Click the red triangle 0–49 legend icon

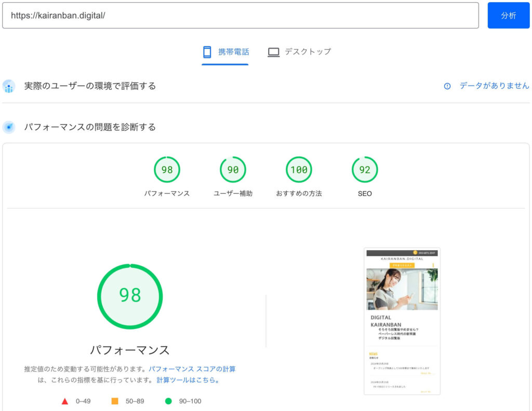pos(65,401)
